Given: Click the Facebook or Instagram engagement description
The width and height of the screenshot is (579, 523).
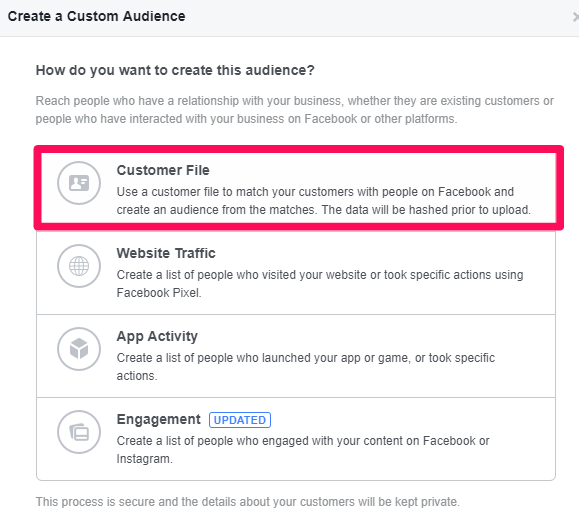Looking at the screenshot, I should (303, 450).
